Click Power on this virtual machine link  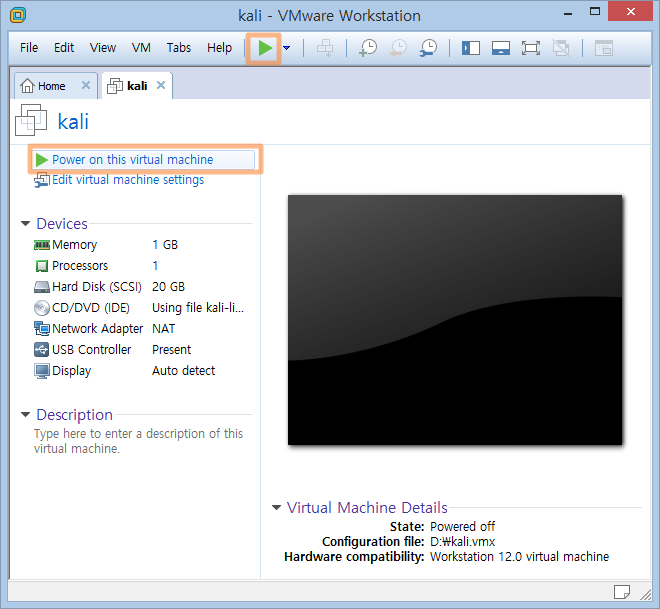(133, 160)
